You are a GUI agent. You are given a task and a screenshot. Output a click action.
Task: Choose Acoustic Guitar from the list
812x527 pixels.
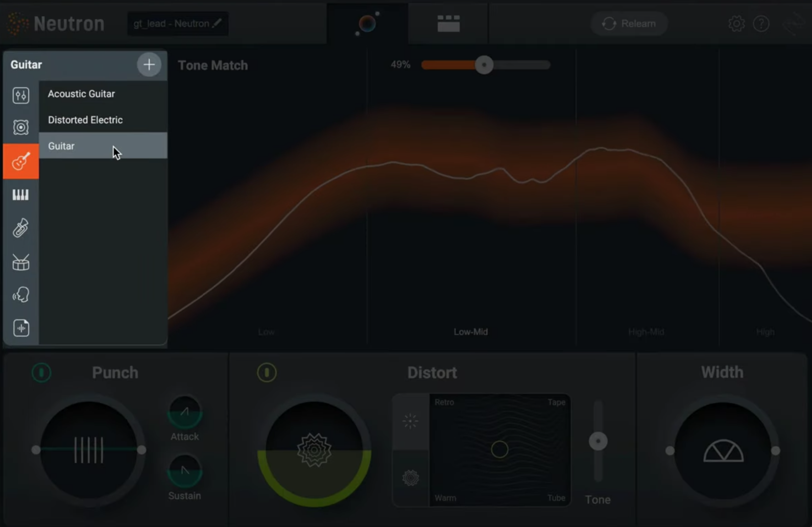[103, 94]
